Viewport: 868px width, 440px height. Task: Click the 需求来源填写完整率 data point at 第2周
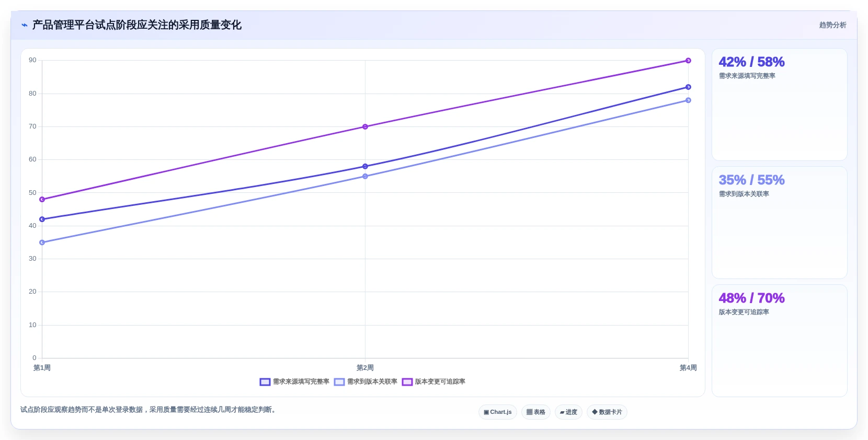coord(365,166)
